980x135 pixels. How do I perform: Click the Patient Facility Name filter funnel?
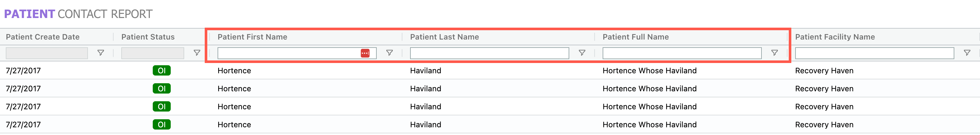pos(967,53)
